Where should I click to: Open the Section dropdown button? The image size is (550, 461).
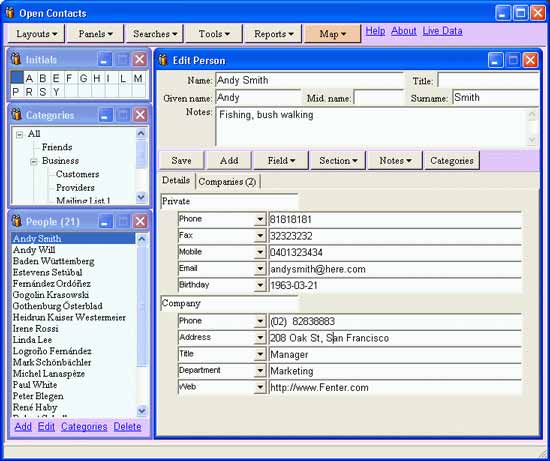point(338,160)
